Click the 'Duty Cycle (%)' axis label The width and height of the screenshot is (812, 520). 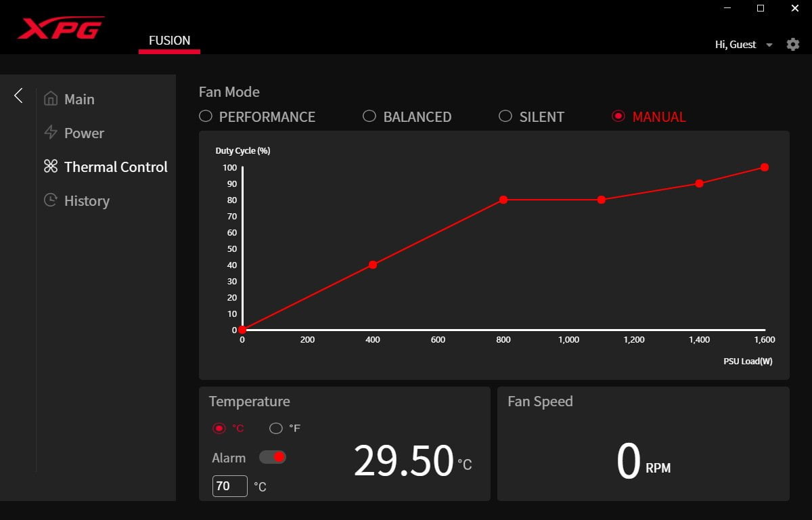[x=243, y=151]
